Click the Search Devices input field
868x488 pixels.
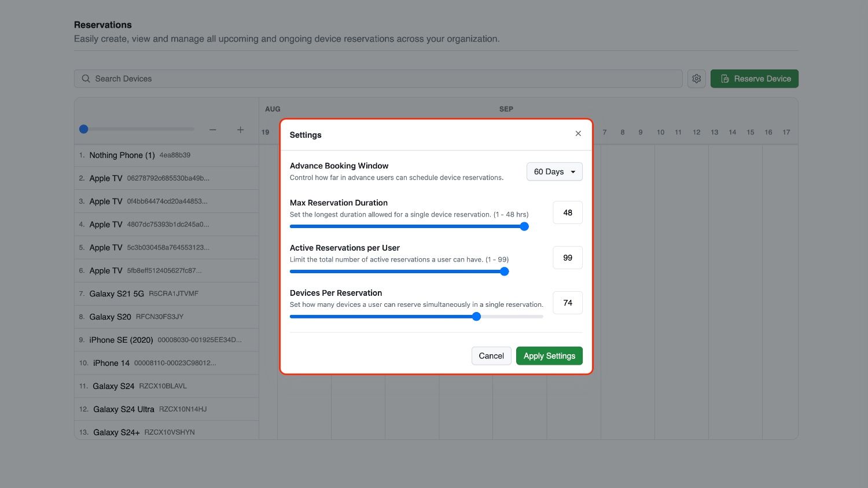click(382, 79)
